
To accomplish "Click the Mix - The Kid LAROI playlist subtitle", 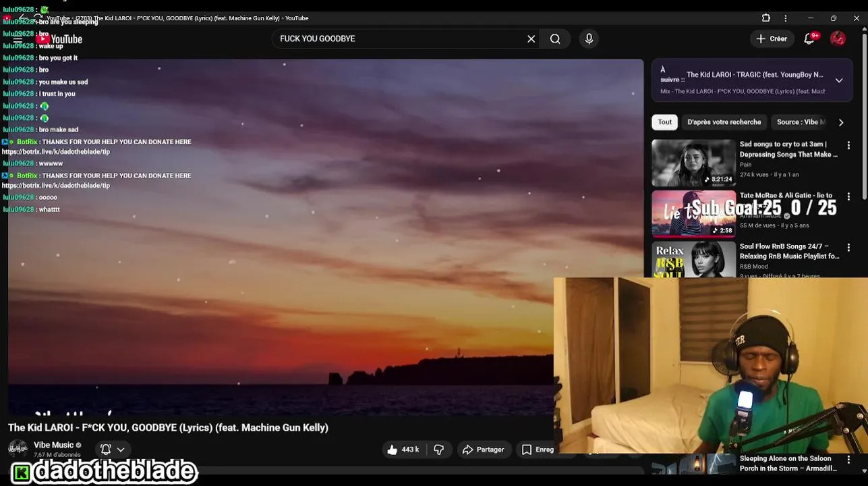I will point(743,91).
